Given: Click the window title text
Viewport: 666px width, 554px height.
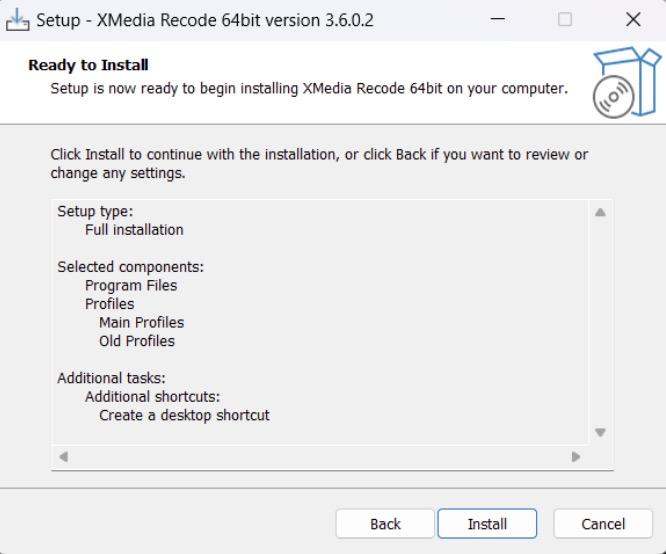Looking at the screenshot, I should [205, 20].
